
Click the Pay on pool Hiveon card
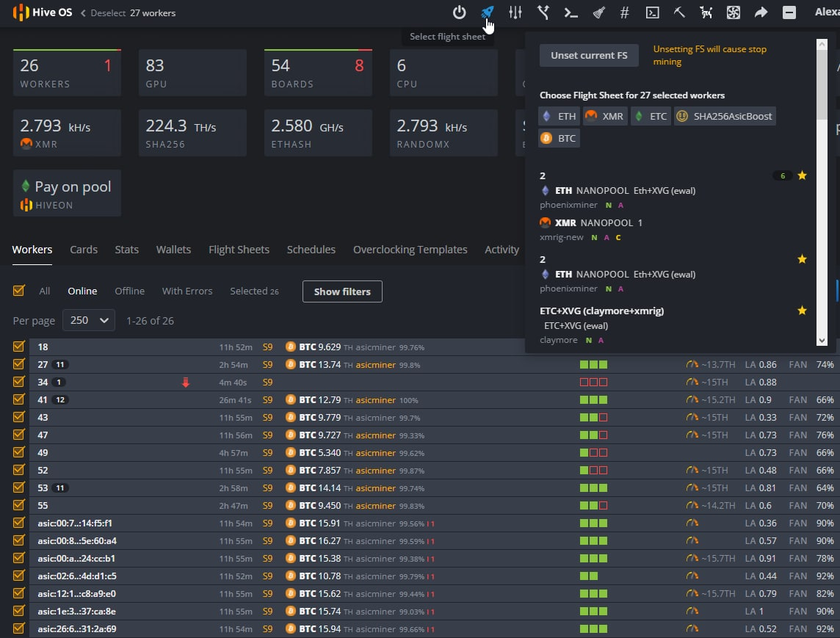point(67,193)
